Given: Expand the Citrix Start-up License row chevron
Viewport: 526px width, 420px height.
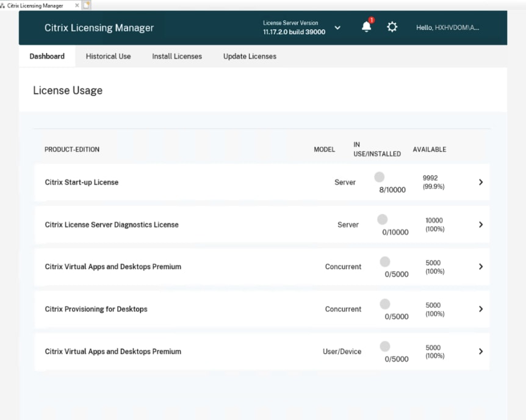Looking at the screenshot, I should point(481,182).
